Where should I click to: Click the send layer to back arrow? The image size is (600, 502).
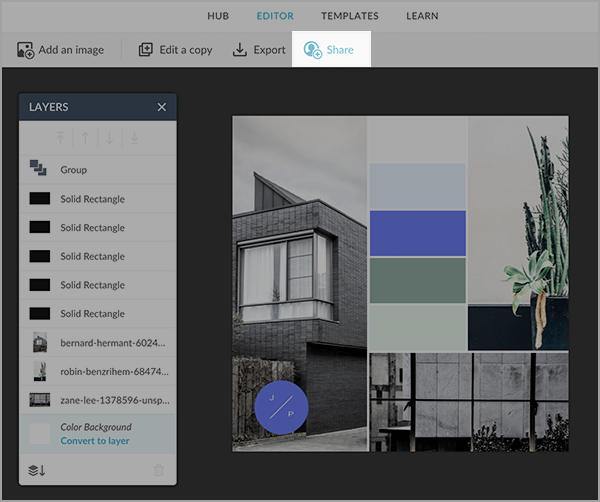134,138
